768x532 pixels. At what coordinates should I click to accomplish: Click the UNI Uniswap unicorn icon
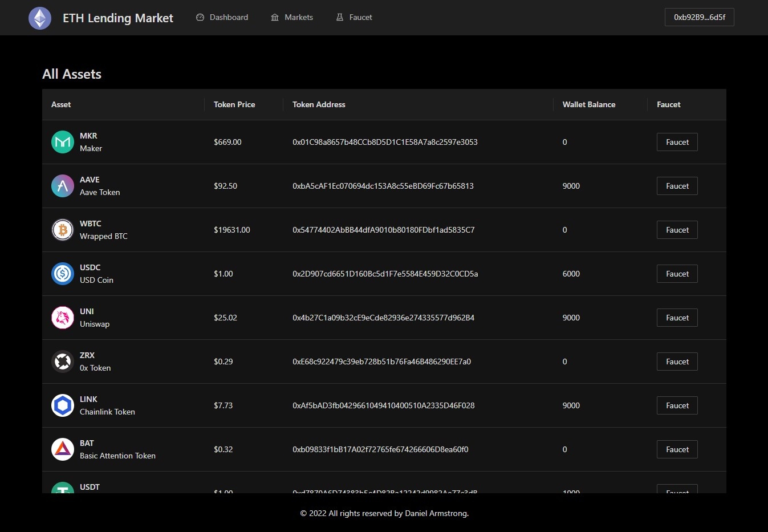coord(63,318)
